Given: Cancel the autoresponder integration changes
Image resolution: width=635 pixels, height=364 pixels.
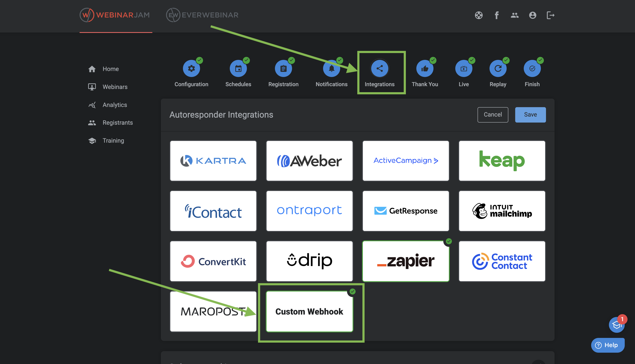Looking at the screenshot, I should 493,115.
